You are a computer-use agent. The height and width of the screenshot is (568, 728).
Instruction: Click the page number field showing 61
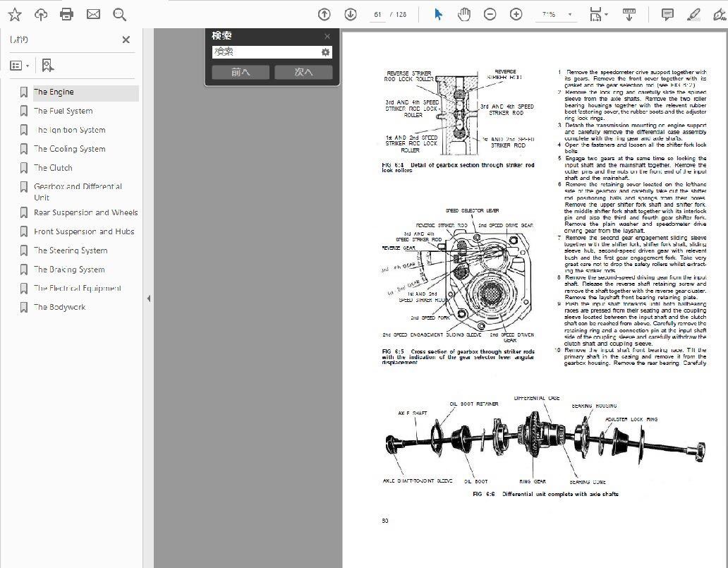coord(377,15)
